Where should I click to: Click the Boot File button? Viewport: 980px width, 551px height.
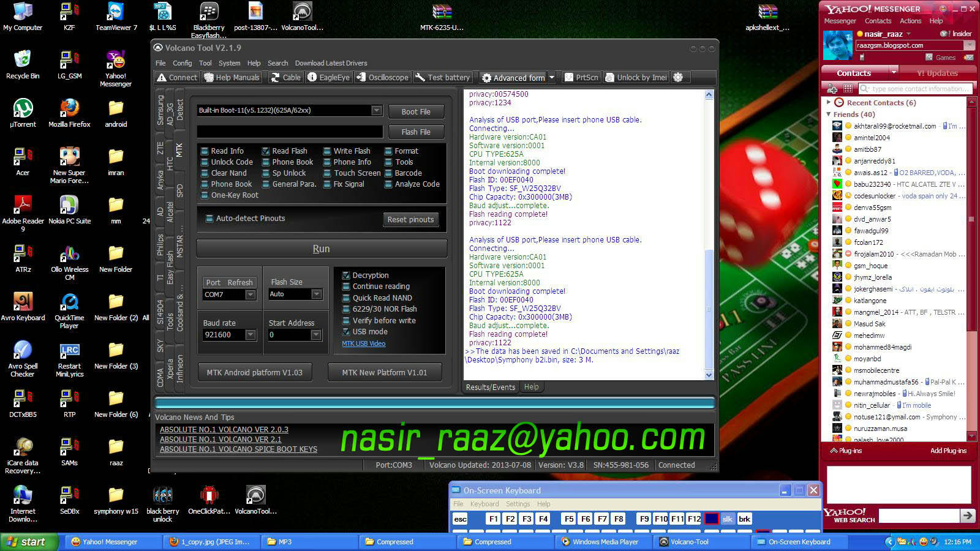pos(416,111)
